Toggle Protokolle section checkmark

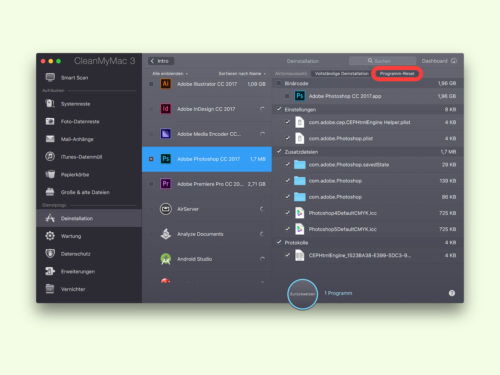(279, 242)
